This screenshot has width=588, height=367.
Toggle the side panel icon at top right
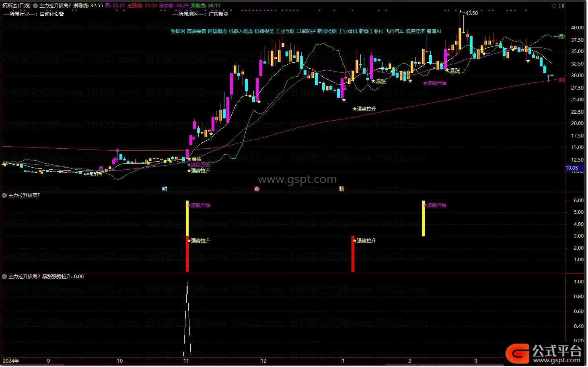click(561, 6)
